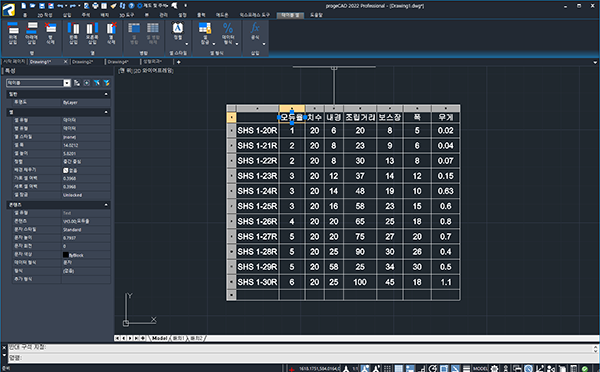This screenshot has height=372, width=600.
Task: Click the insert column left ribbon icon
Action: click(x=73, y=28)
